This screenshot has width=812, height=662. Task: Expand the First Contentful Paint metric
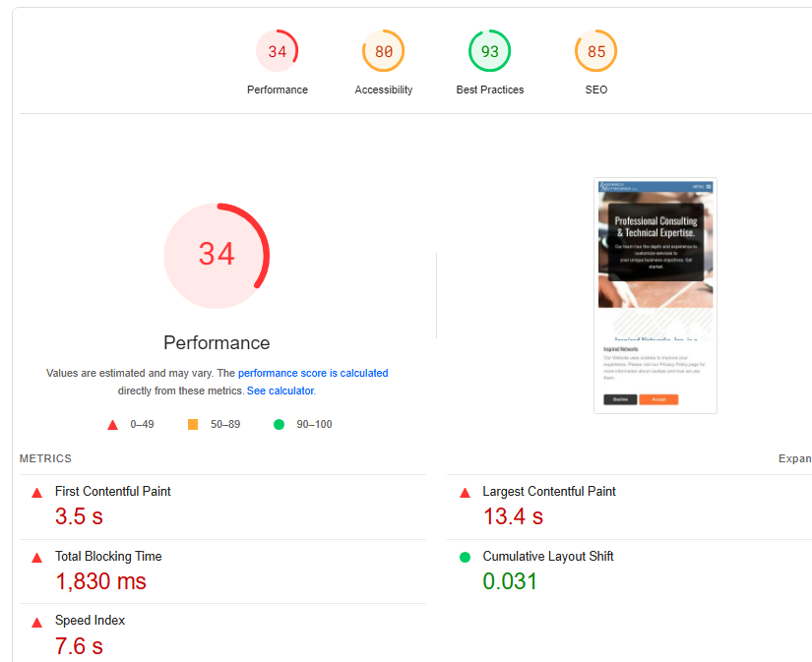[222, 508]
